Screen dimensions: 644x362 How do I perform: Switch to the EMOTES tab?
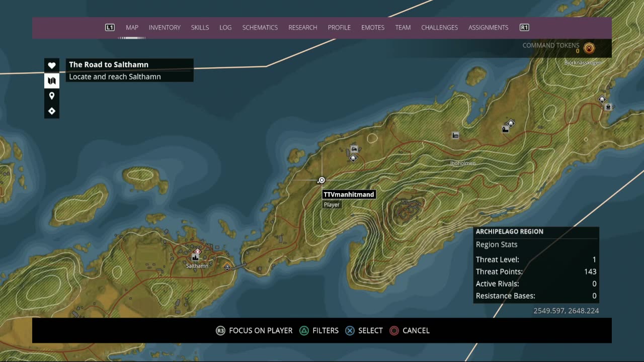coord(373,28)
